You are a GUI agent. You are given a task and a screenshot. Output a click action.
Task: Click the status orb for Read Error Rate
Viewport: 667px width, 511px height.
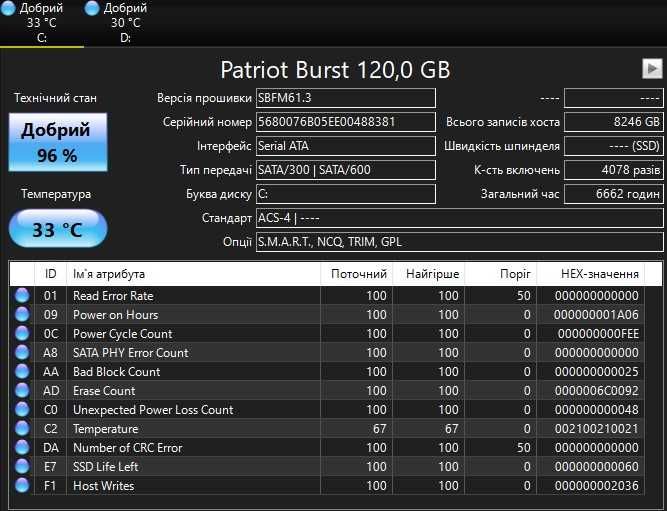click(22, 295)
